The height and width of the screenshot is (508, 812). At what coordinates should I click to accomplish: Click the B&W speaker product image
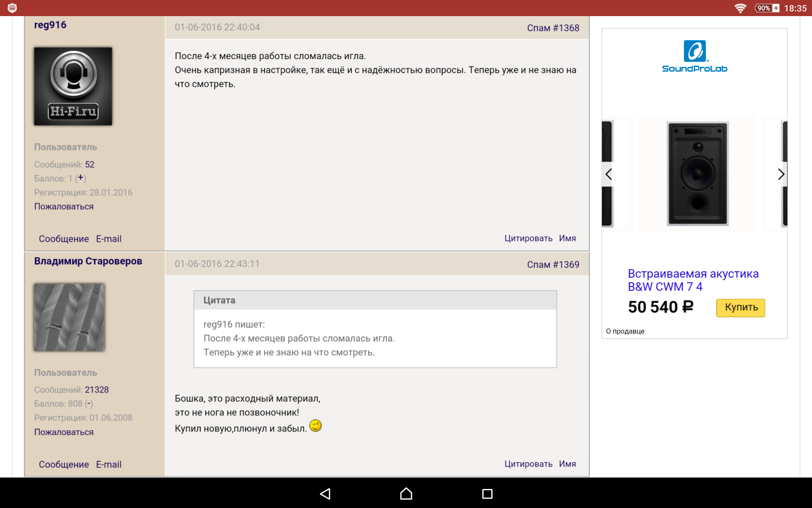tap(697, 174)
